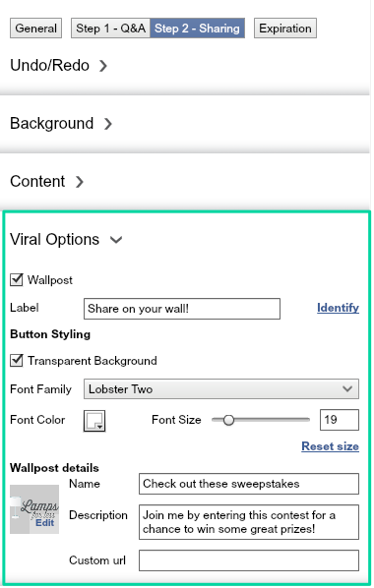This screenshot has width=374, height=588.
Task: Expand the Background section chevron
Action: [x=108, y=124]
